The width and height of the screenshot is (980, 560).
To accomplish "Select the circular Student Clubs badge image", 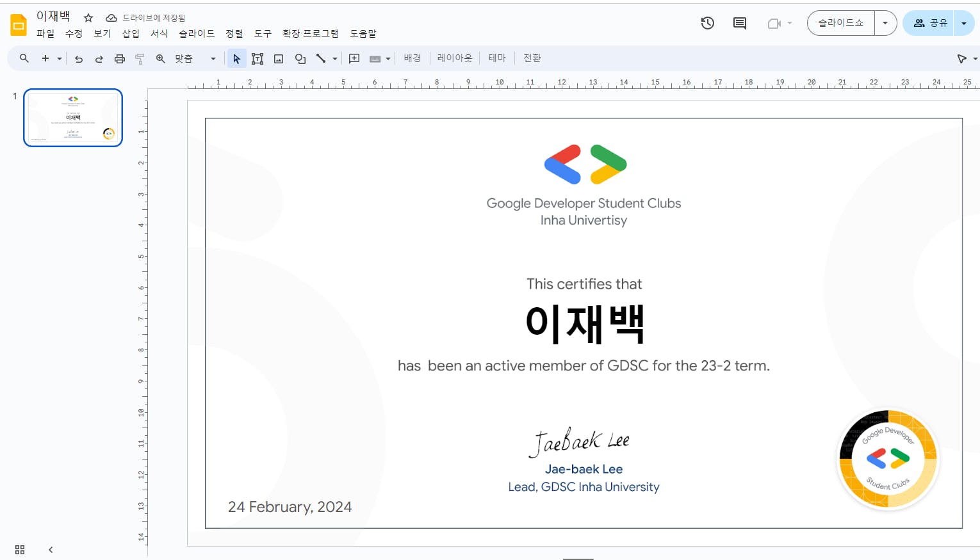I will coord(888,459).
